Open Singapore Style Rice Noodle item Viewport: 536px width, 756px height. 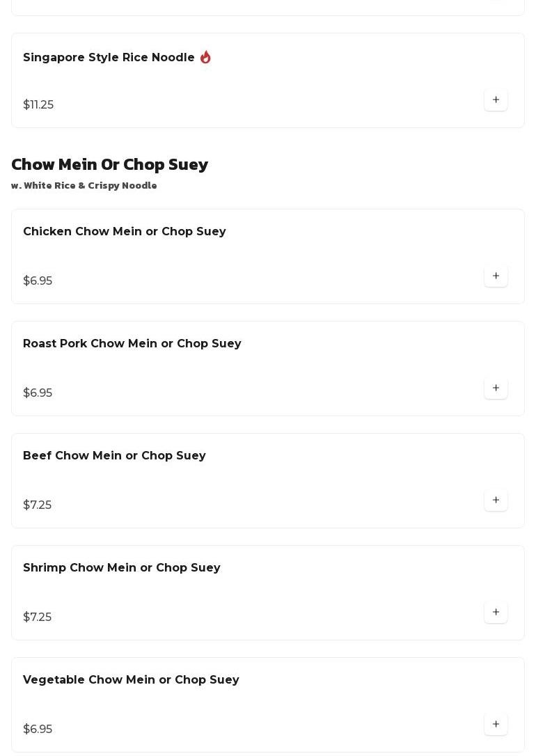point(109,58)
